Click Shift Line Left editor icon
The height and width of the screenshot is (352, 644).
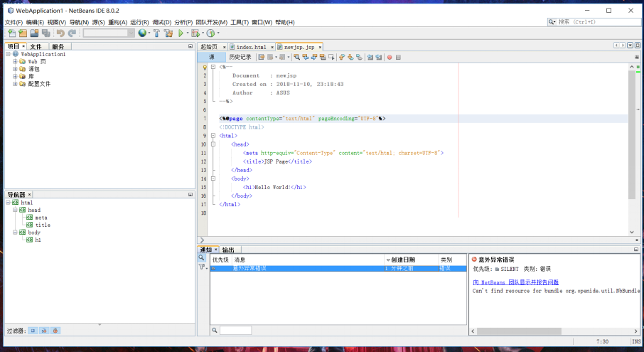pos(370,57)
